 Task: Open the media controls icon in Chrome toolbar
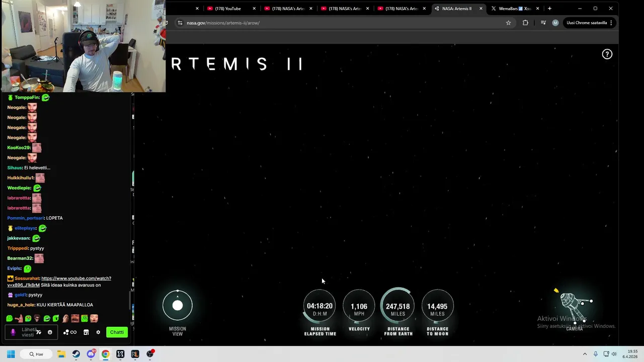(543, 23)
